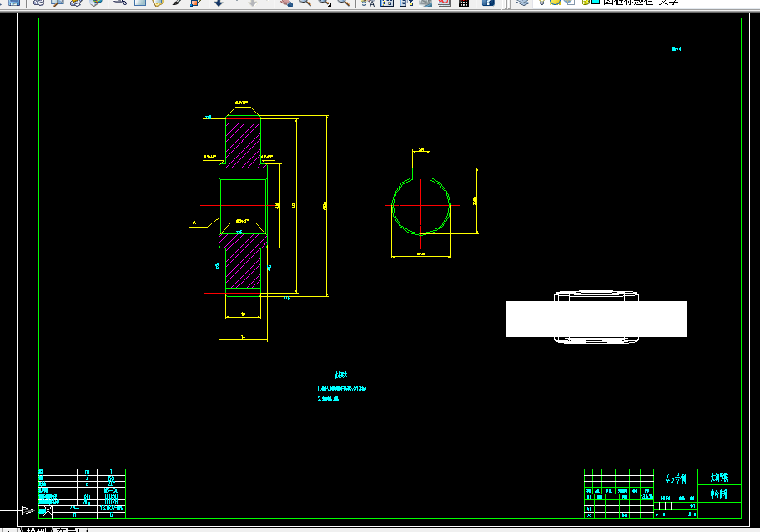760x532 pixels.
Task: Toggle the layer freeze sun icon
Action: point(556,2)
